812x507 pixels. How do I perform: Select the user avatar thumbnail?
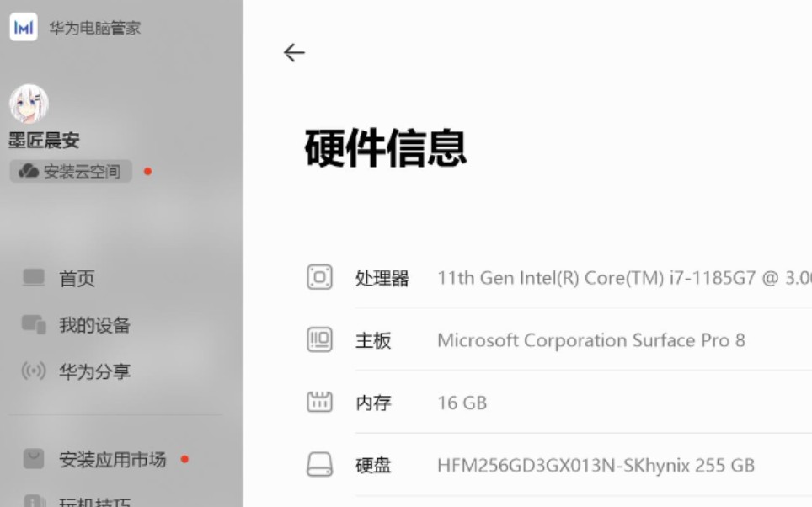tap(30, 103)
